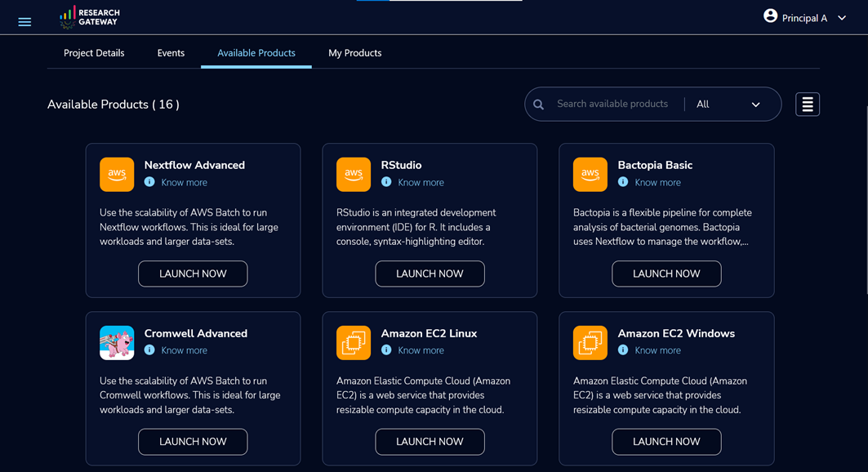This screenshot has height=472, width=868.
Task: Select the Events tab
Action: (171, 53)
